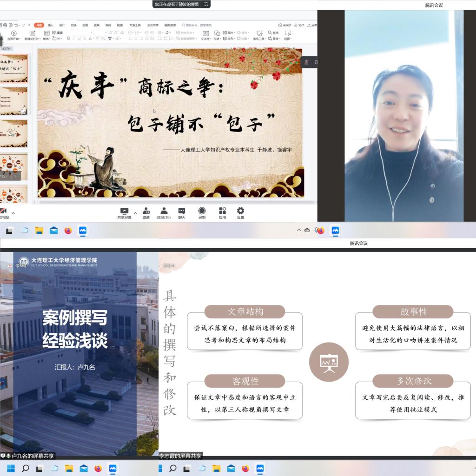Open the Invite (邀请) participants icon
This screenshot has width=476, height=476.
click(146, 212)
